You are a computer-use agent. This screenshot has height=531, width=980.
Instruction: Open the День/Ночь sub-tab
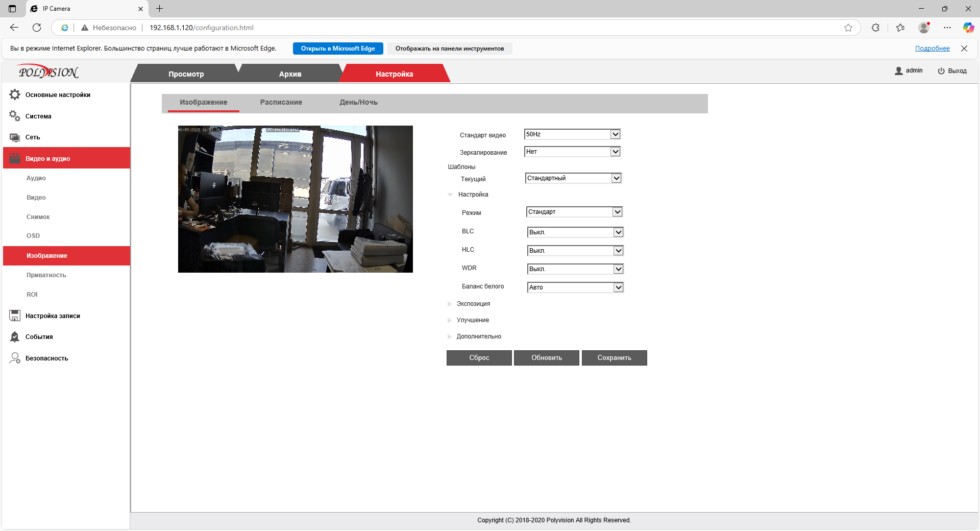coord(358,102)
